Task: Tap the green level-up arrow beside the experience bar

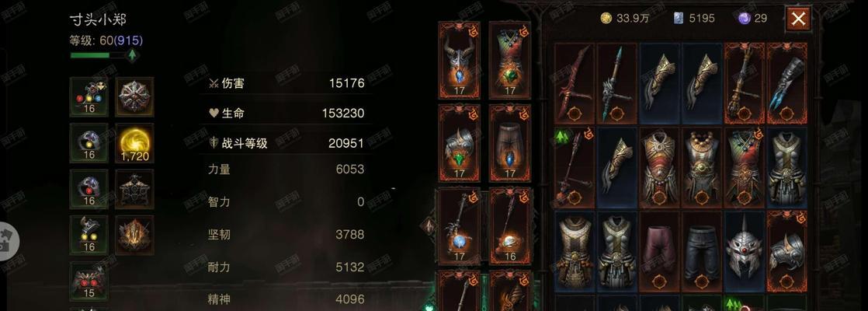Action: [x=132, y=55]
